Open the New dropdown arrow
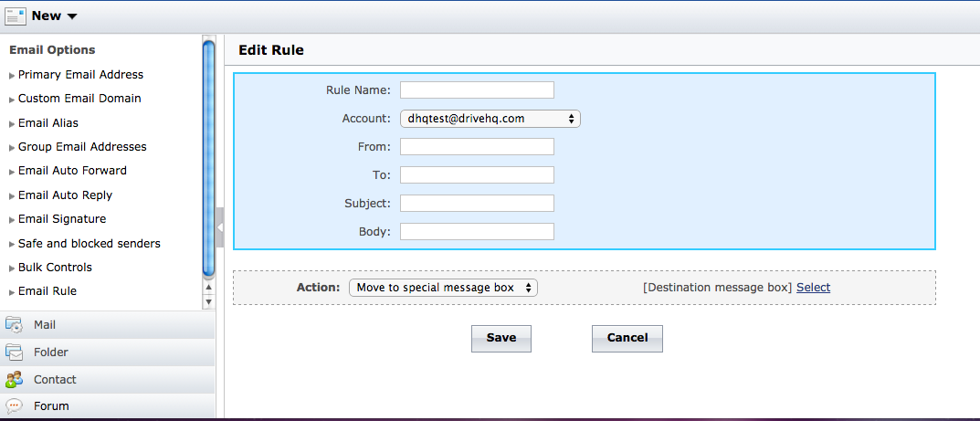 [72, 16]
